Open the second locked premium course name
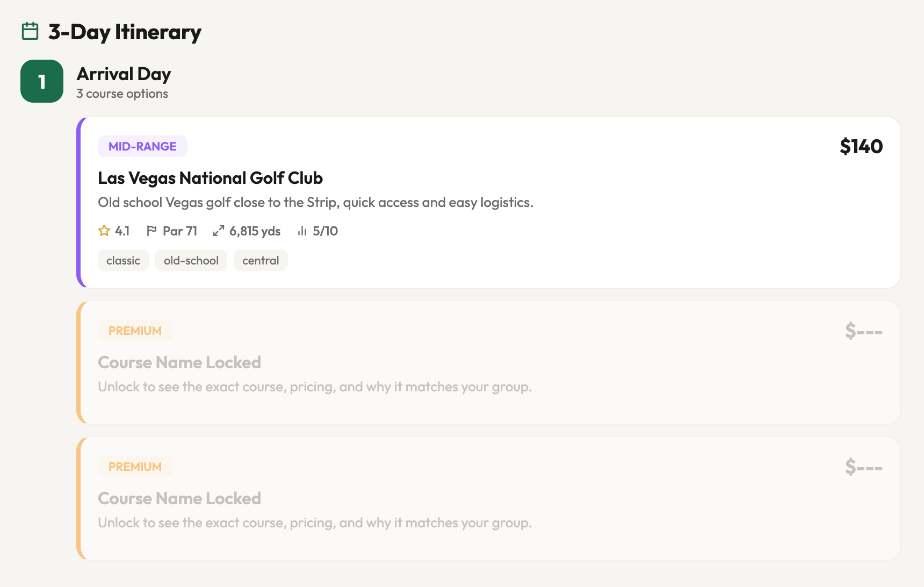This screenshot has height=587, width=924. 179,498
